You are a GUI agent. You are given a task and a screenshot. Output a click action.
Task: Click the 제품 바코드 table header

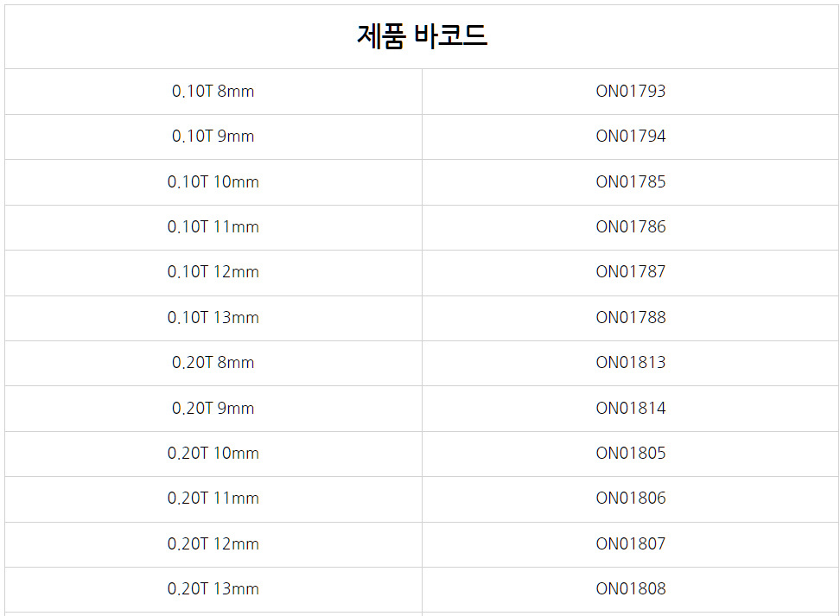pos(422,36)
